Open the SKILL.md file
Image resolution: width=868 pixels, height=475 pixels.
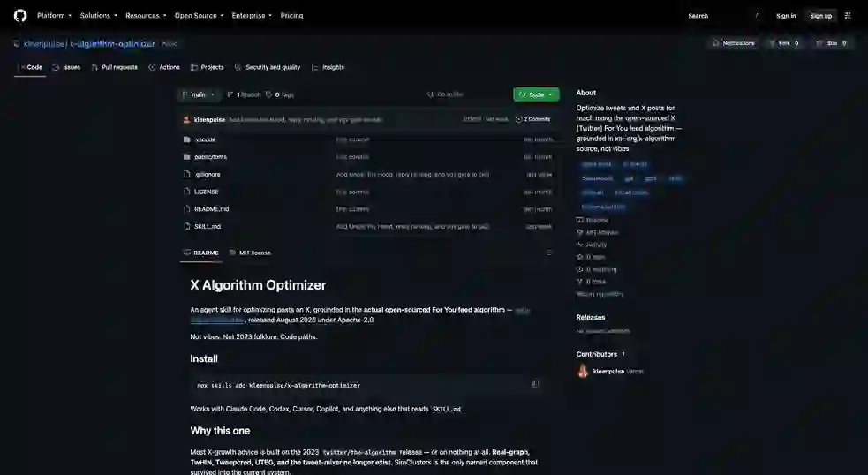click(208, 226)
